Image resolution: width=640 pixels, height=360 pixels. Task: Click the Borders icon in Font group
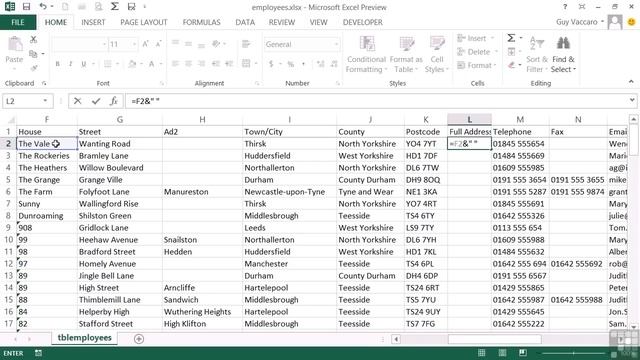point(108,64)
